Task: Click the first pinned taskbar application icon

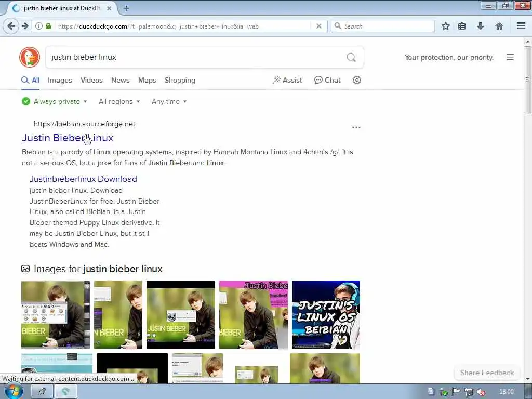Action: (42, 392)
